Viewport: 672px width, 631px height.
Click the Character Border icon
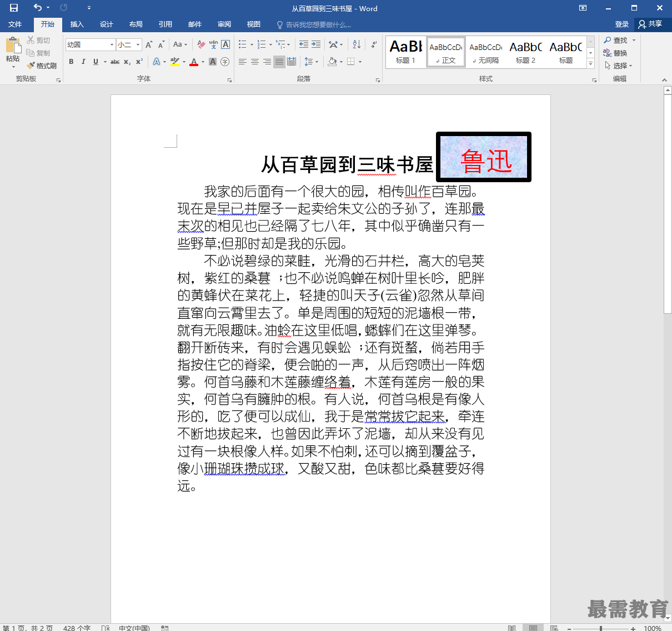[225, 44]
